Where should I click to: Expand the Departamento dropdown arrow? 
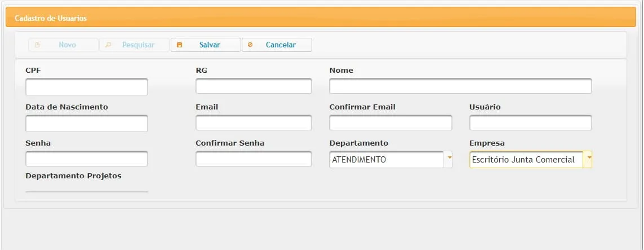(x=449, y=159)
